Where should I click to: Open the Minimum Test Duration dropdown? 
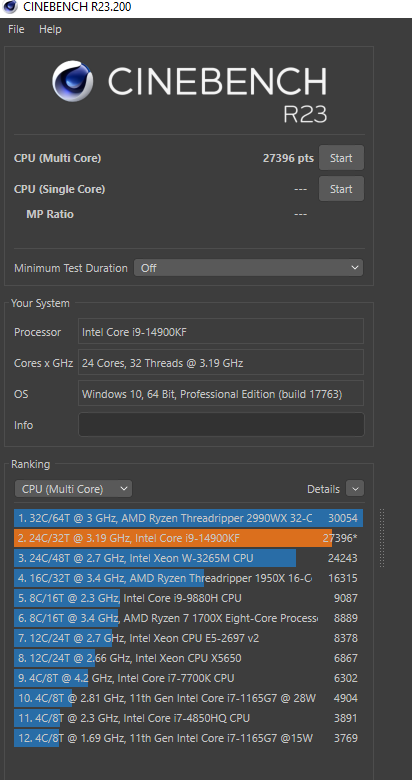[248, 268]
